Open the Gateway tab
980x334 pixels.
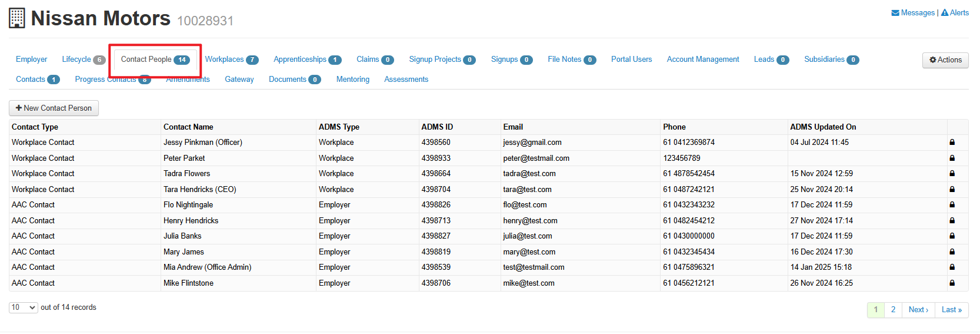[239, 80]
